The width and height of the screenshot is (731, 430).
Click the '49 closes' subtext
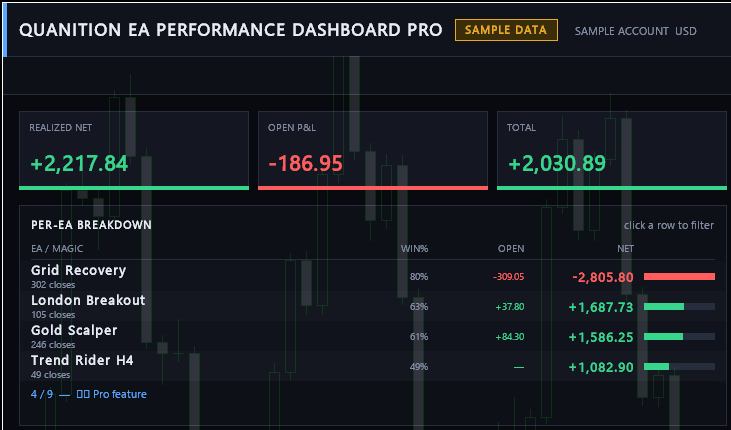pos(50,375)
